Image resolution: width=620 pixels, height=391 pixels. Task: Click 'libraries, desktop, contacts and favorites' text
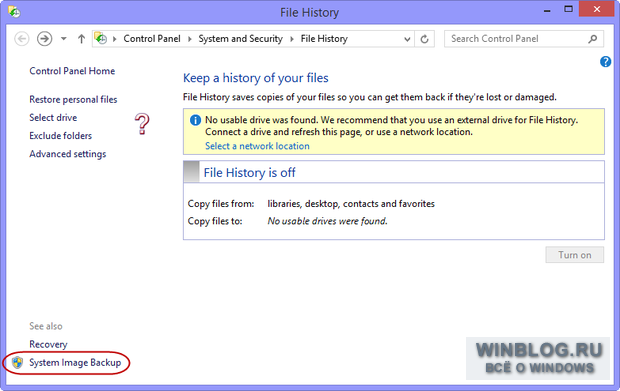[351, 204]
